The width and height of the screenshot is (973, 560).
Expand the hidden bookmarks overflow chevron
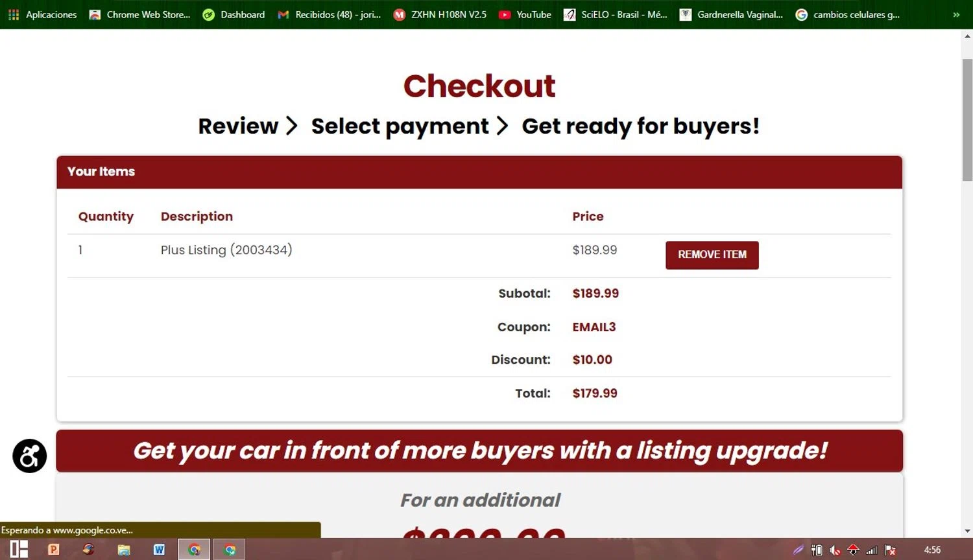pos(956,14)
